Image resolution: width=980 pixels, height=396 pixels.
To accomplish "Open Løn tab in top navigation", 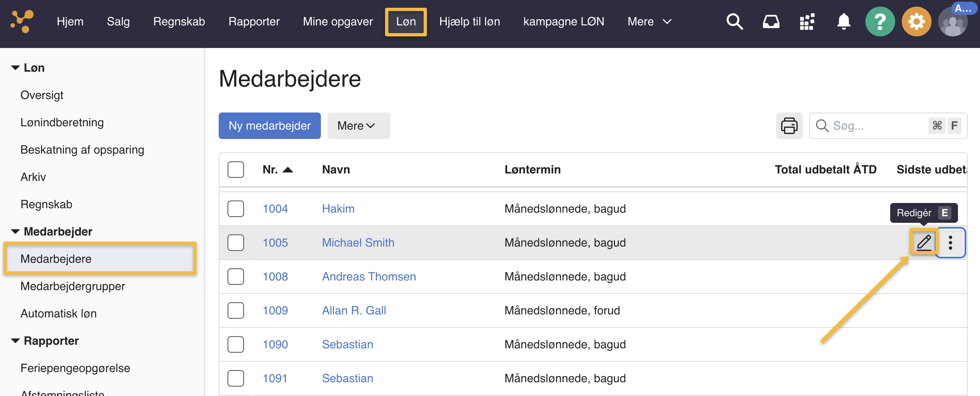I will 405,22.
